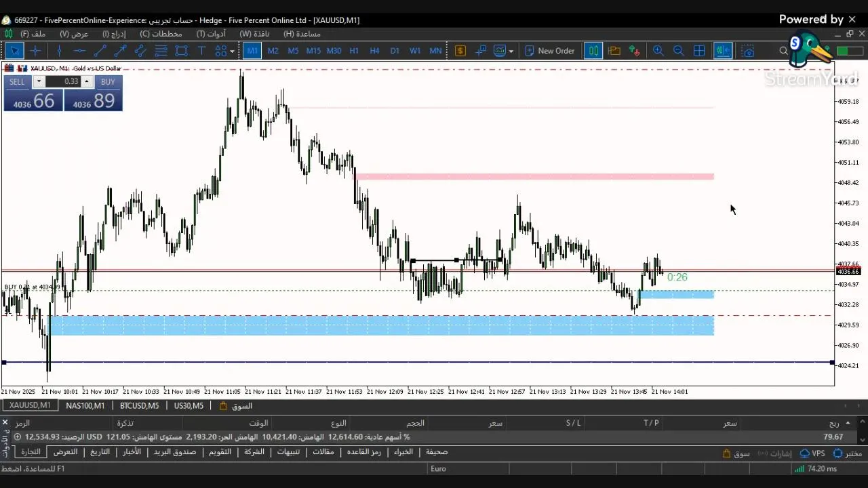
Task: Click the dollar sign trading icon
Action: pos(460,51)
